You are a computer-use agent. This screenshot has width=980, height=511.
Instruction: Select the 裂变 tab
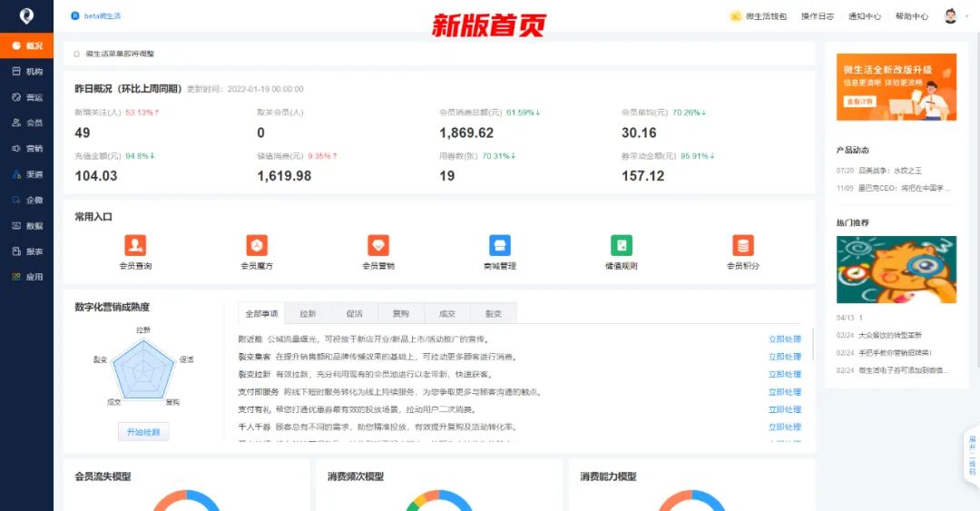coord(494,313)
